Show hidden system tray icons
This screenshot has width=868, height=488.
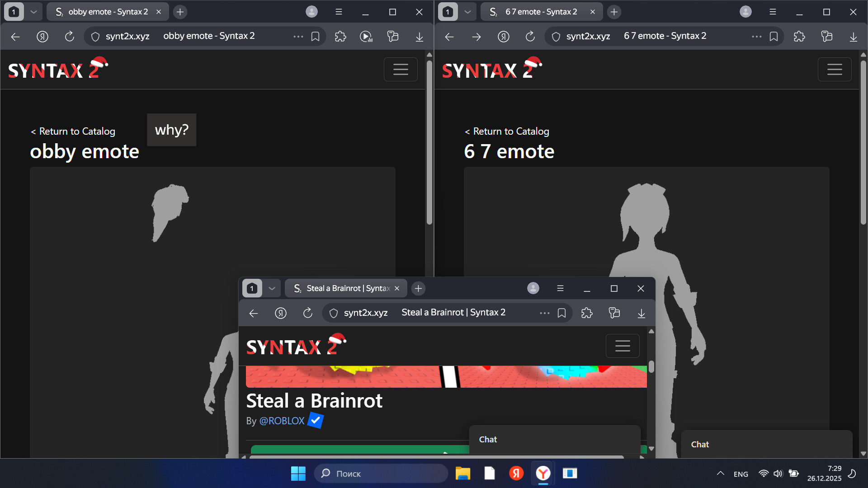coord(720,473)
